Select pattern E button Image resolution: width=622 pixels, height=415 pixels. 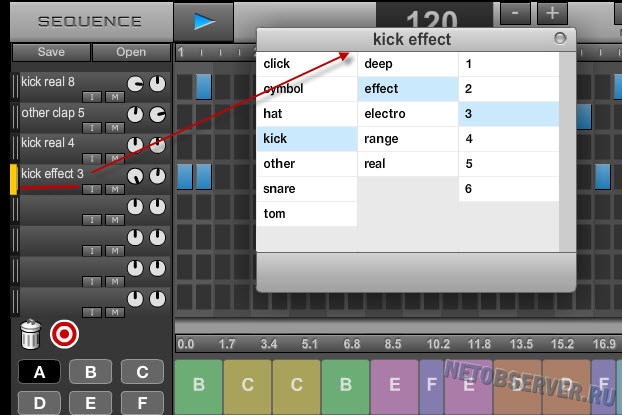point(90,403)
